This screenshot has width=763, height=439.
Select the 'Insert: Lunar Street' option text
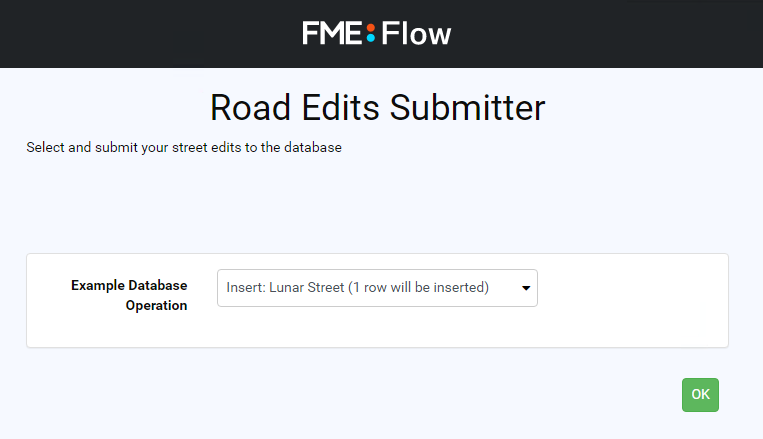[285, 288]
